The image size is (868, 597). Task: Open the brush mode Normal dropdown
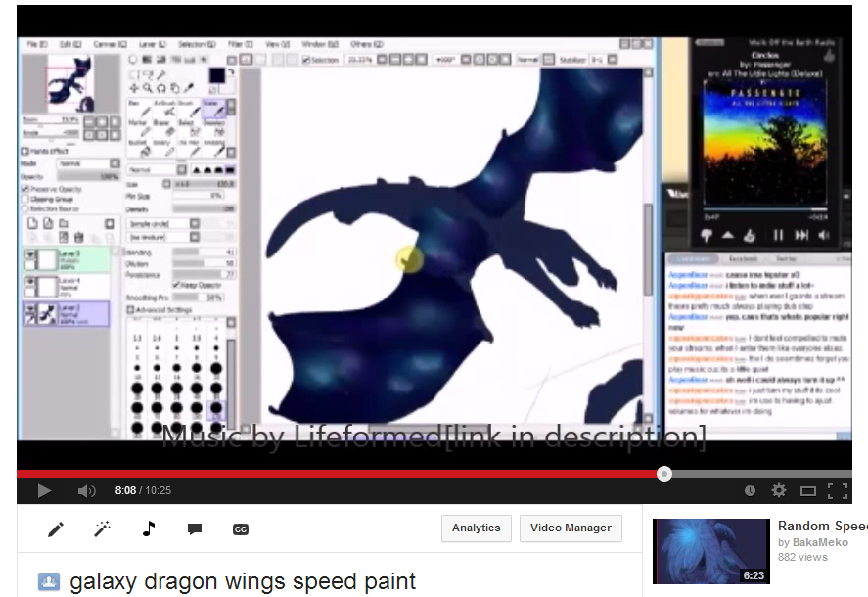[158, 169]
